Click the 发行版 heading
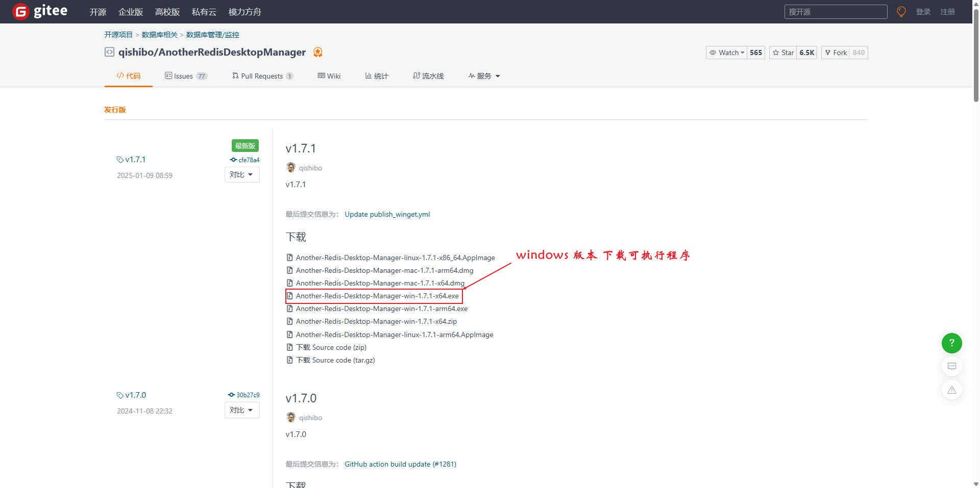The width and height of the screenshot is (980, 488). click(115, 110)
